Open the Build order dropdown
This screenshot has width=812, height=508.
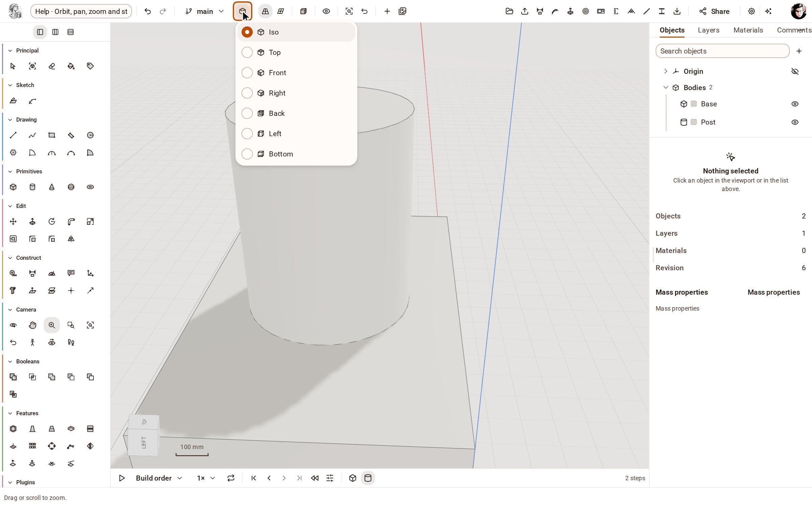click(159, 478)
